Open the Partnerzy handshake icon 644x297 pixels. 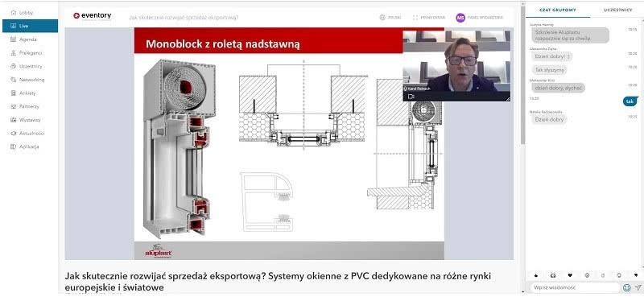pos(13,106)
